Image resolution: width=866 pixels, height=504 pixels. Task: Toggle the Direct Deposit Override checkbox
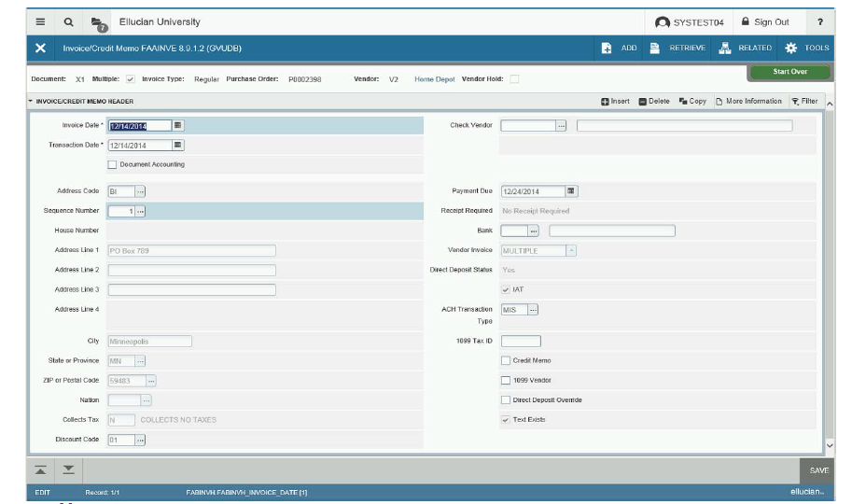tap(506, 400)
